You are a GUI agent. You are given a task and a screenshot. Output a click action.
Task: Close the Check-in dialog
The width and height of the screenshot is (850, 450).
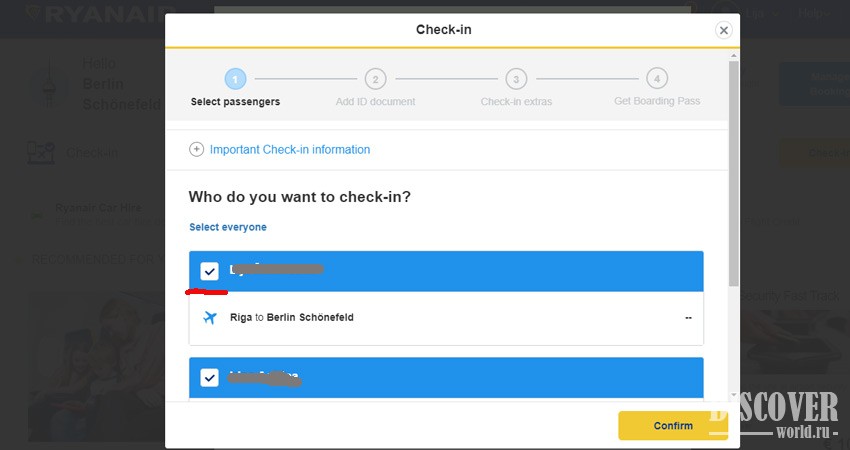coord(724,30)
